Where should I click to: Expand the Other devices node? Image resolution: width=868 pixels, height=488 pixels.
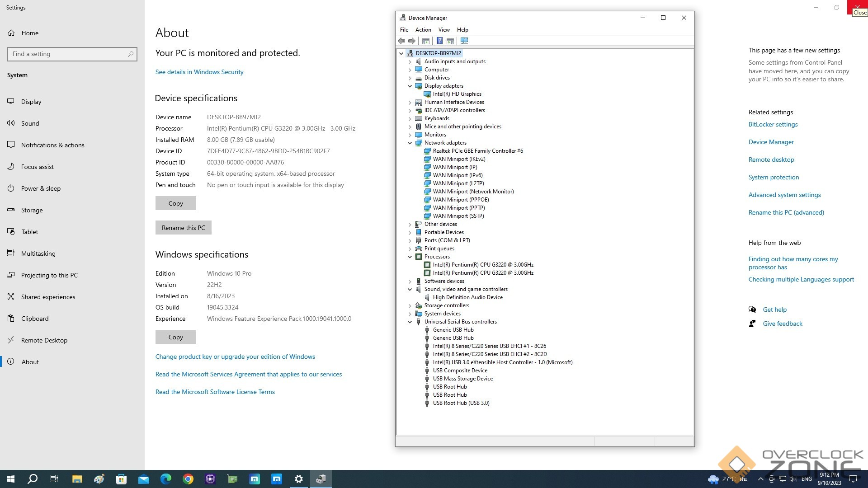pyautogui.click(x=410, y=225)
